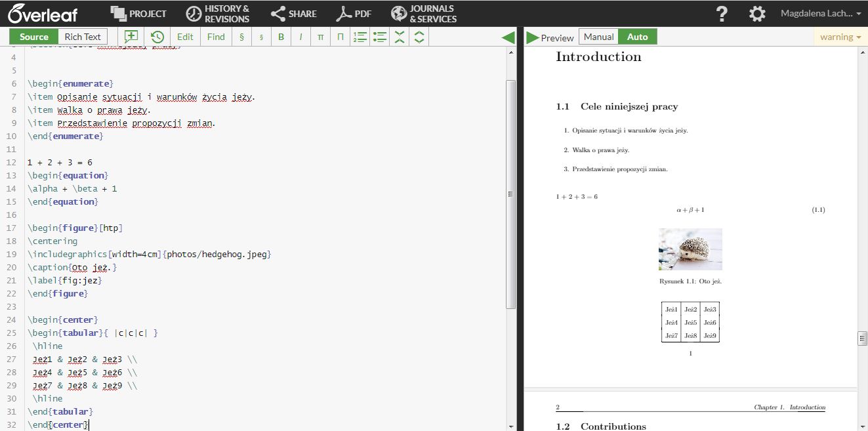Open the Edit toolbar menu

(x=185, y=37)
